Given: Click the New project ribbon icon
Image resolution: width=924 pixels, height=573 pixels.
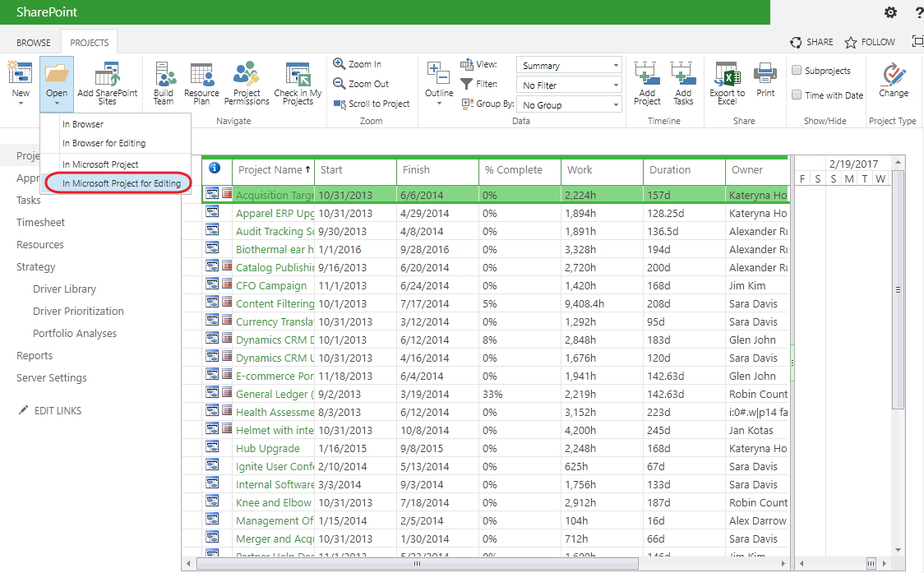Looking at the screenshot, I should (20, 73).
